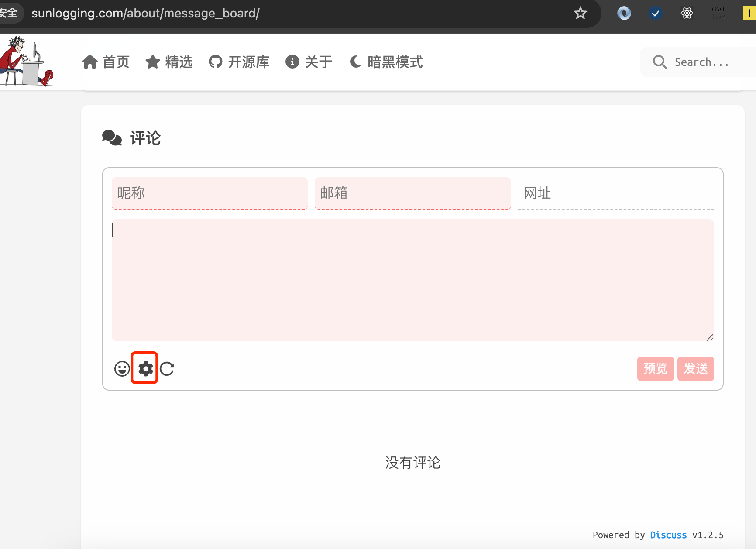Select the 首页 menu item
The height and width of the screenshot is (549, 756).
coord(116,62)
